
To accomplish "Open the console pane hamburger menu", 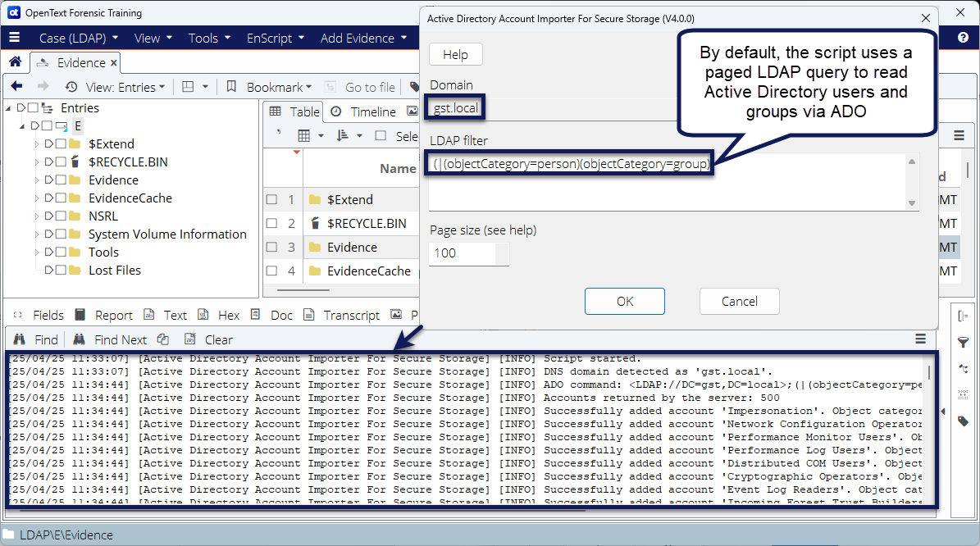I will 921,339.
